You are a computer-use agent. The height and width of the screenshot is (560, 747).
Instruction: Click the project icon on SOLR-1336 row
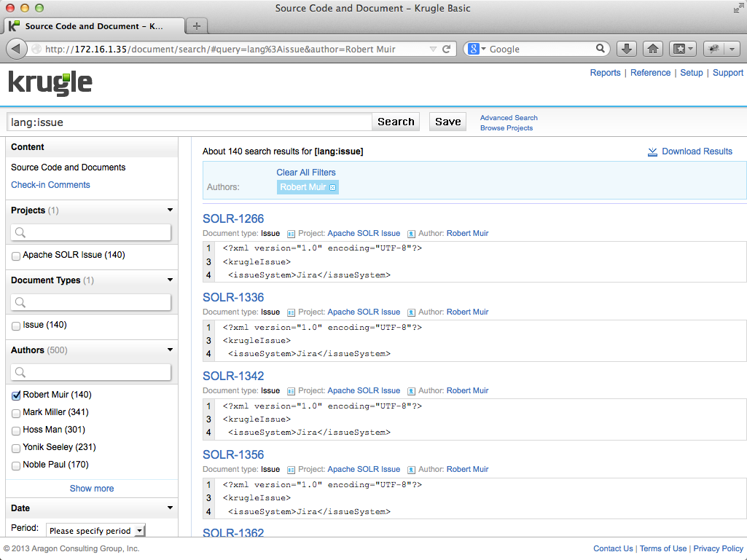[291, 312]
